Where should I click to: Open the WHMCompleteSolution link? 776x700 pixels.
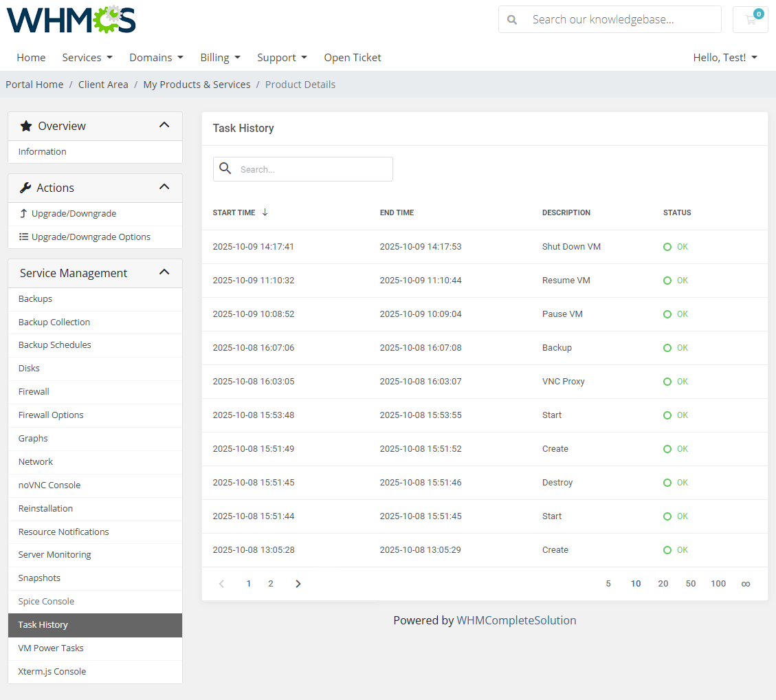516,620
